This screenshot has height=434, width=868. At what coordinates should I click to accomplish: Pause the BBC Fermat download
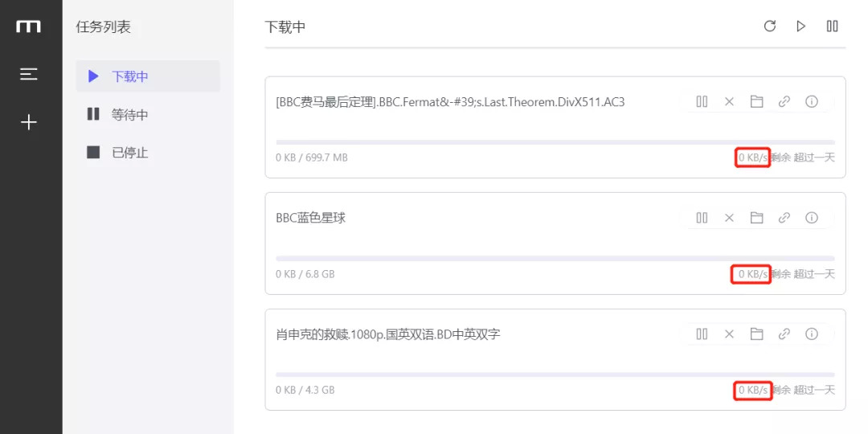click(x=702, y=101)
